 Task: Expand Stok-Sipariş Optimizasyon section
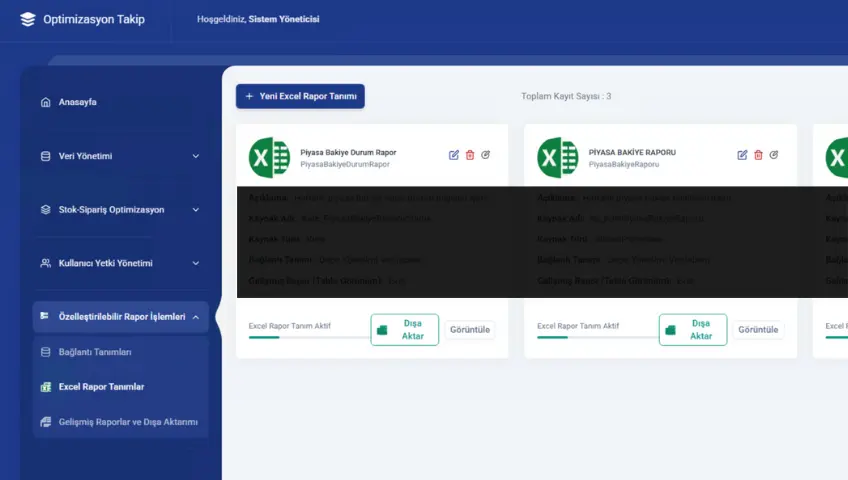click(x=120, y=210)
